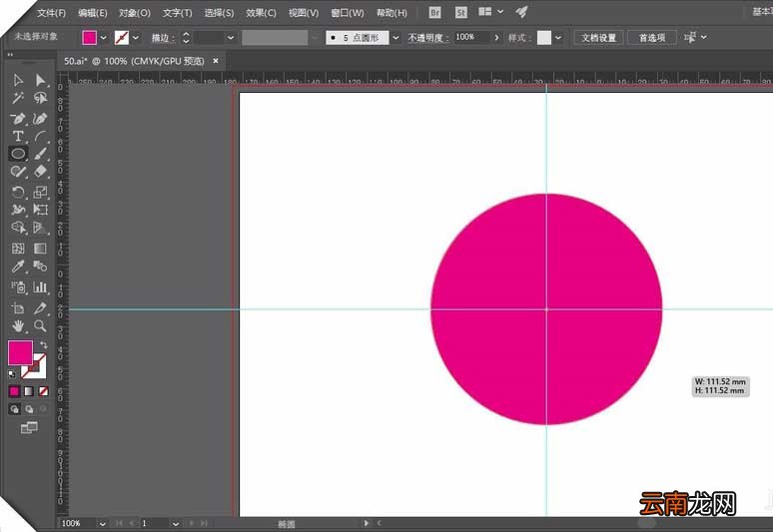Select the Pen tool

click(x=18, y=118)
